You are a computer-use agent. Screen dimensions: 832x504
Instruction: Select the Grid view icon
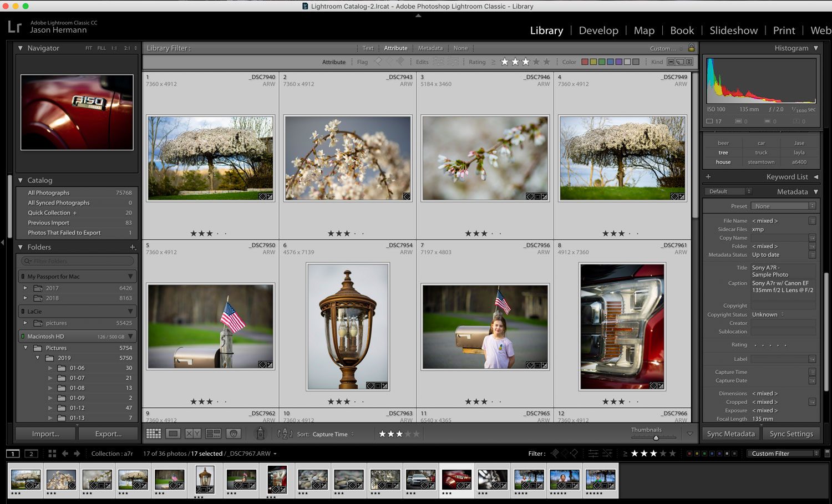pyautogui.click(x=154, y=434)
